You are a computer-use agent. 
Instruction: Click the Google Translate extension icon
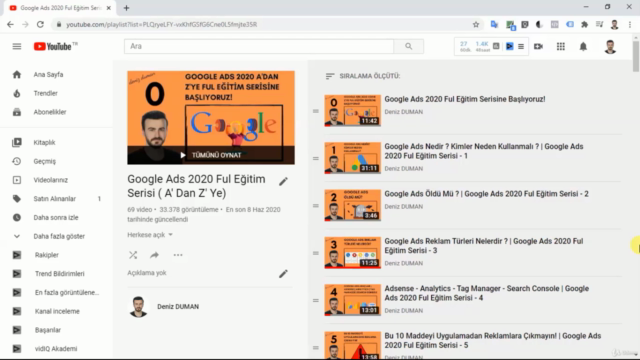click(494, 24)
